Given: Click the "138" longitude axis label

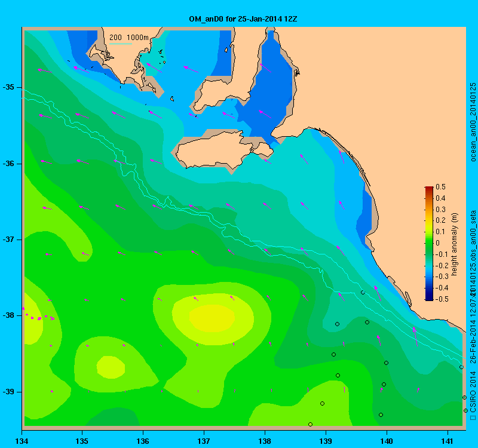Looking at the screenshot, I should coord(265,441).
